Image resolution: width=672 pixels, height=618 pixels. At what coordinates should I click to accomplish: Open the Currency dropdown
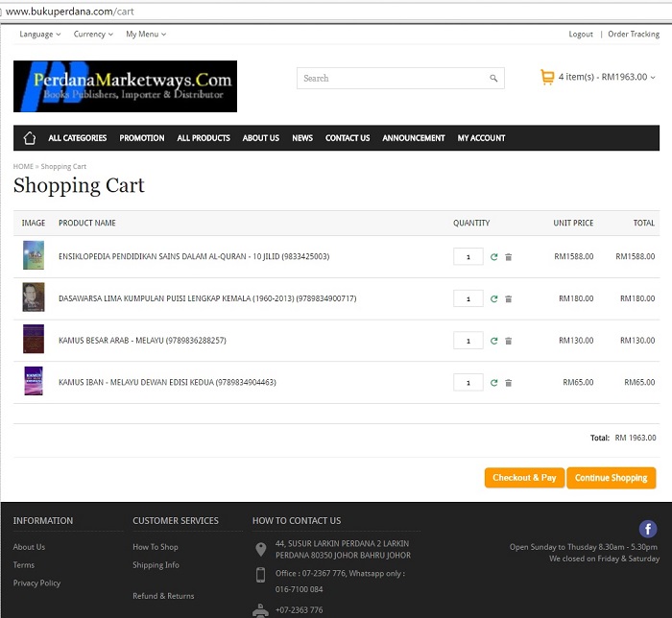[x=93, y=35]
